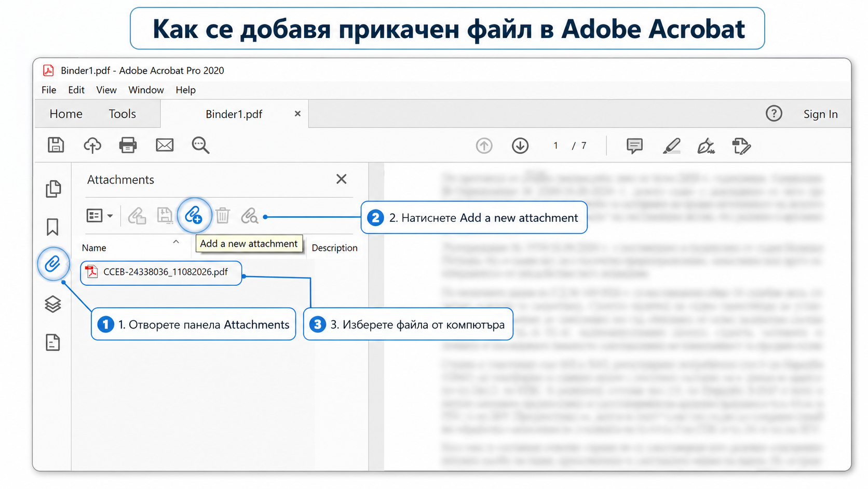
Task: Select the Binder1.pdf document tab
Action: click(x=234, y=114)
